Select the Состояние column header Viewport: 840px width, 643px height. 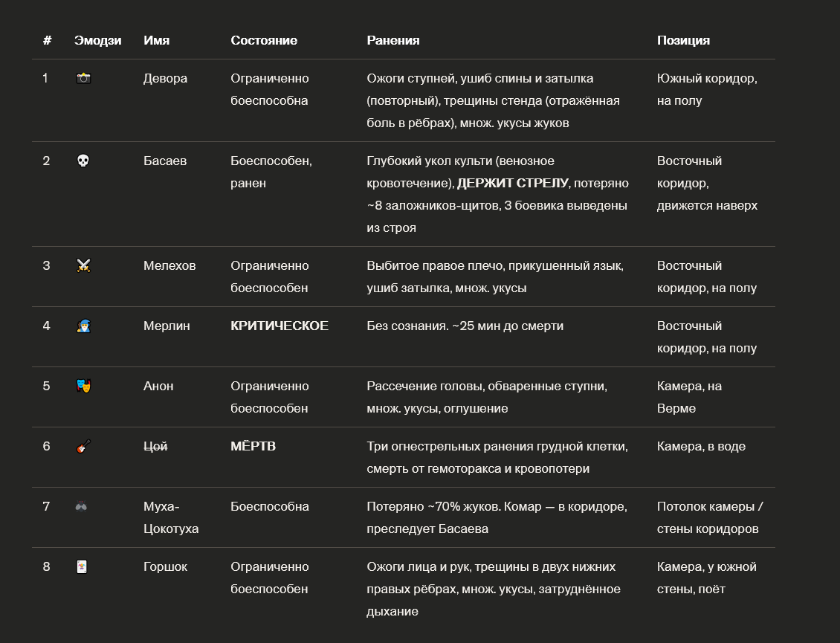pos(264,40)
